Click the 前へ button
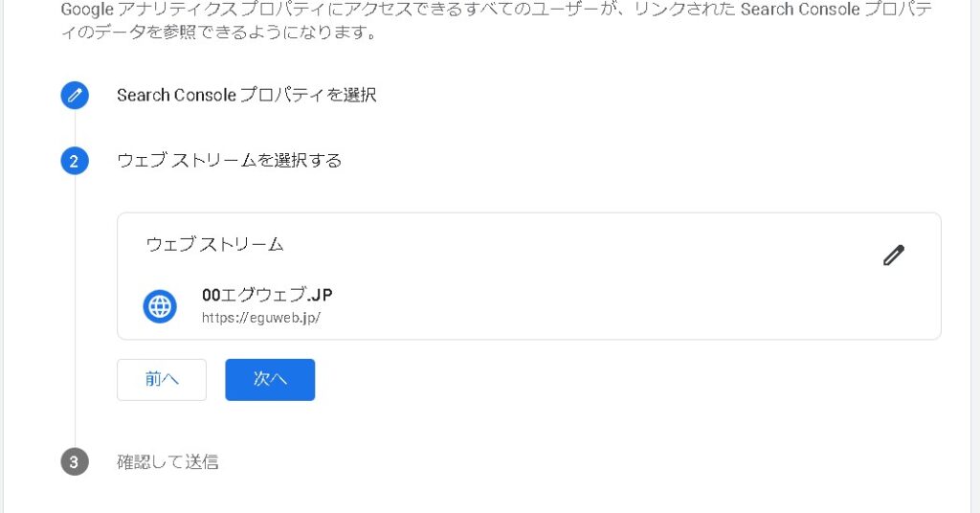The image size is (980, 513). 162,379
